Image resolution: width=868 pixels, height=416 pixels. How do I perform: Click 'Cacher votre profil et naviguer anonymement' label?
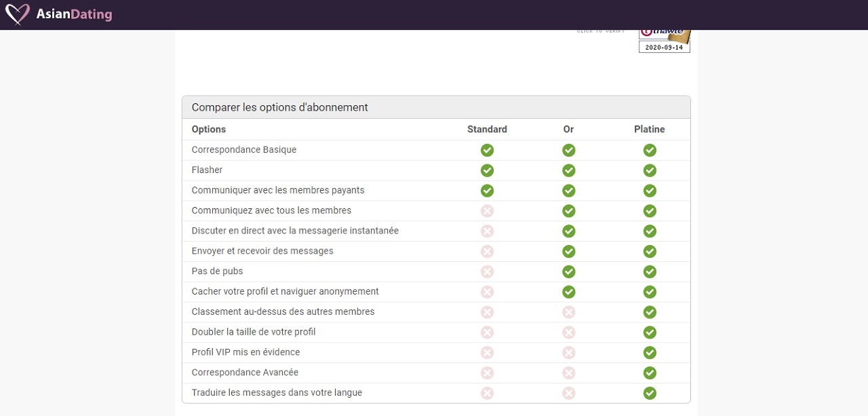tap(285, 292)
